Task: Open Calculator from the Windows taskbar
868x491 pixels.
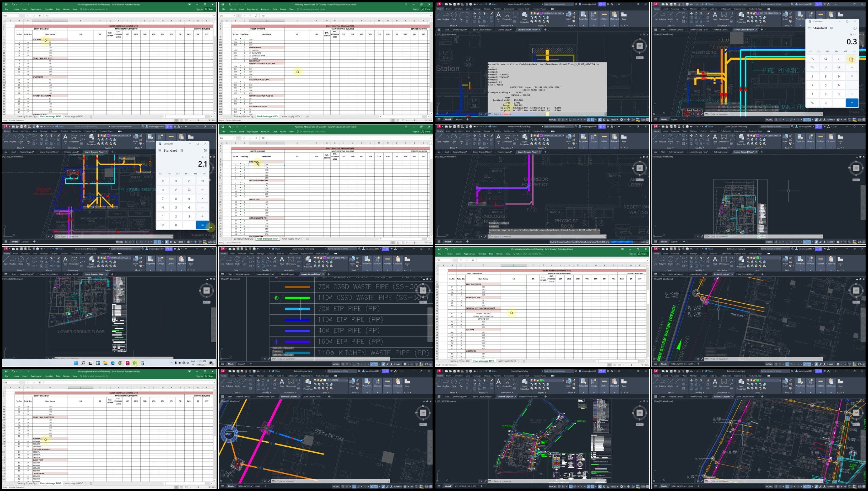Action: (142, 363)
